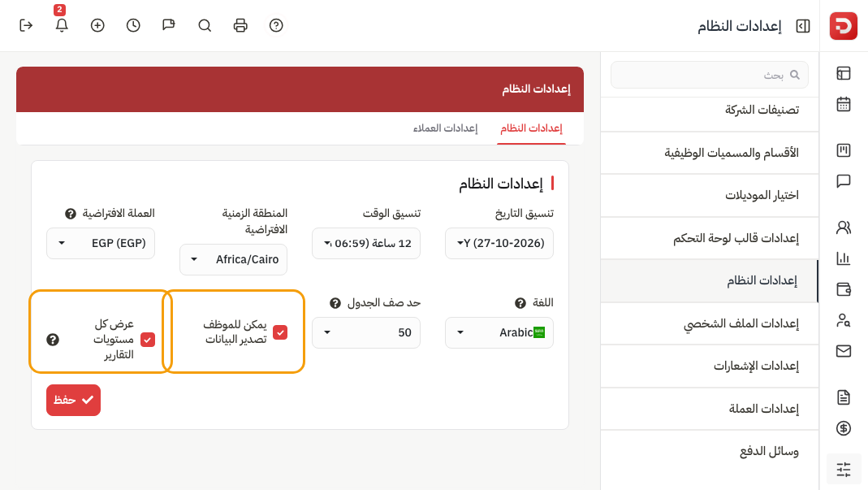Open the sliders settings icon in rail
868x490 pixels.
coord(843,470)
